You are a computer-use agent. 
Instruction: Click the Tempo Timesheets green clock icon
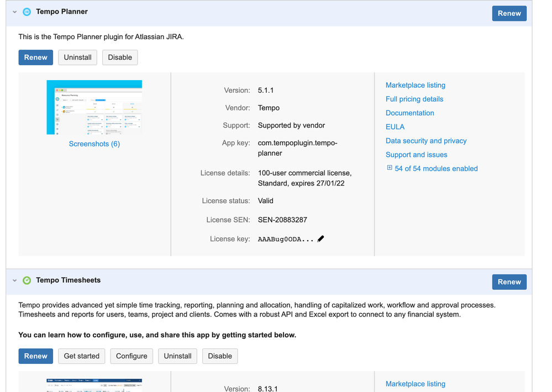27,280
